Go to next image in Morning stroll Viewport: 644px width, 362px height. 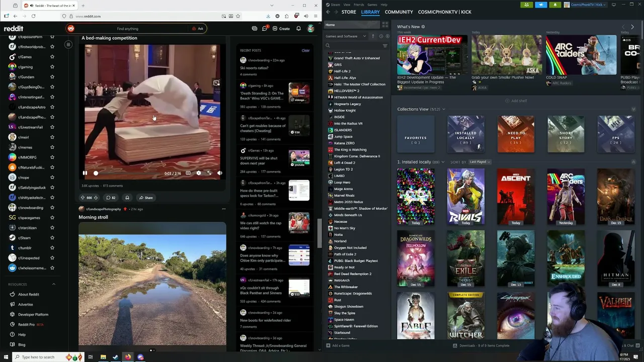[219, 290]
